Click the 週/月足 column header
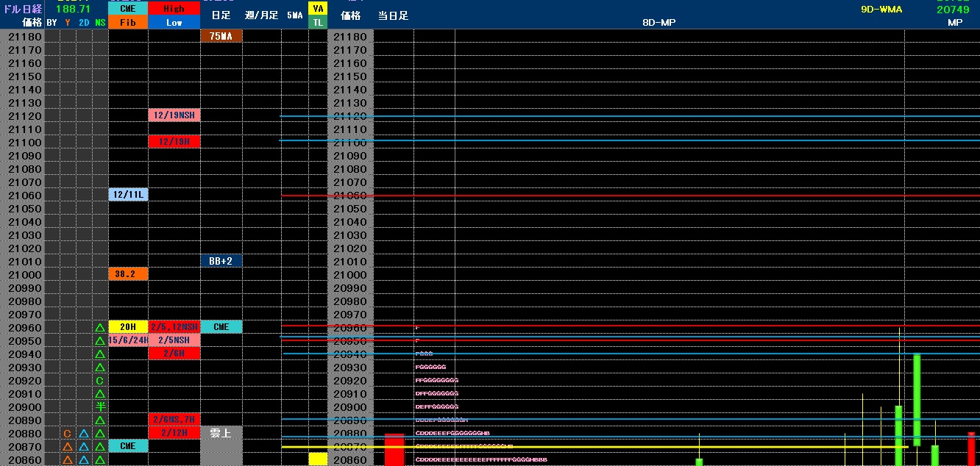 tap(262, 15)
